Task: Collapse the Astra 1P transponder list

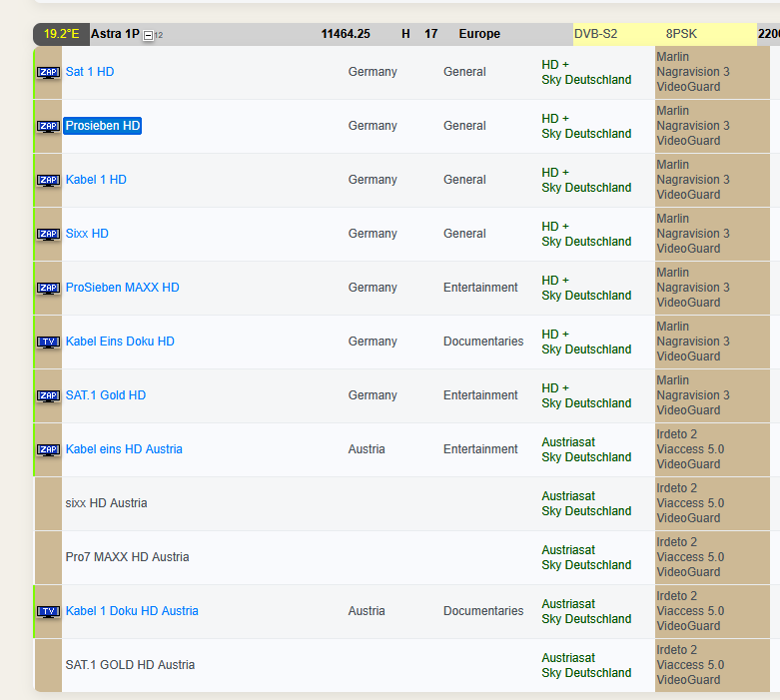Action: [148, 35]
